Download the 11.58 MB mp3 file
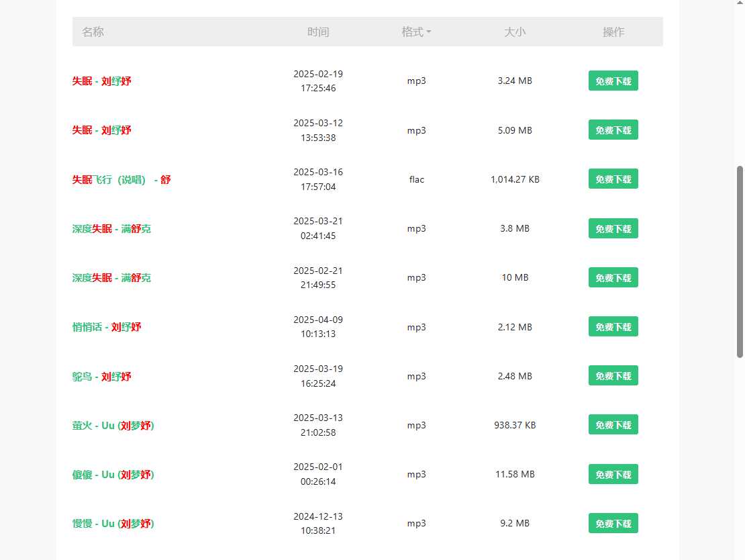This screenshot has height=560, width=745. click(613, 474)
